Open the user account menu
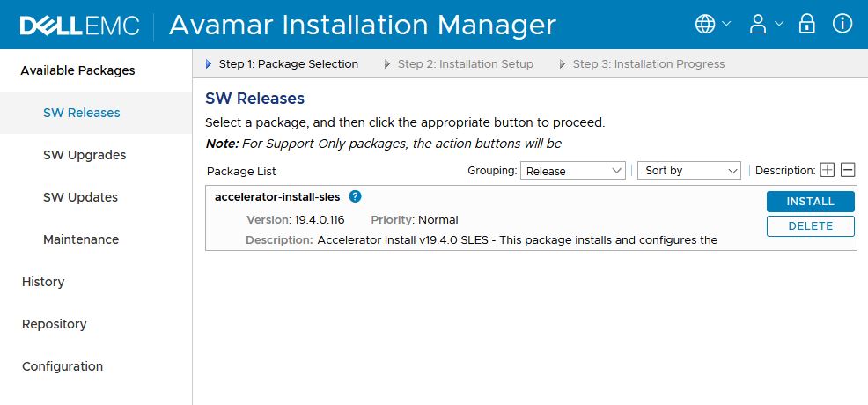 pos(765,25)
